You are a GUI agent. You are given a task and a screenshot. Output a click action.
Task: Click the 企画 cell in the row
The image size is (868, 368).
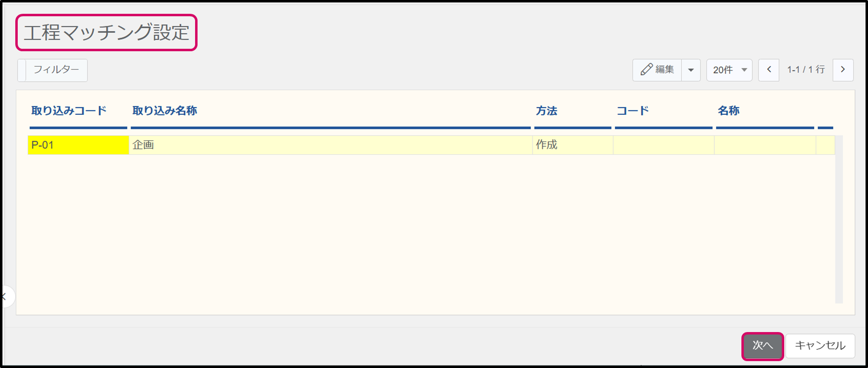coord(330,145)
